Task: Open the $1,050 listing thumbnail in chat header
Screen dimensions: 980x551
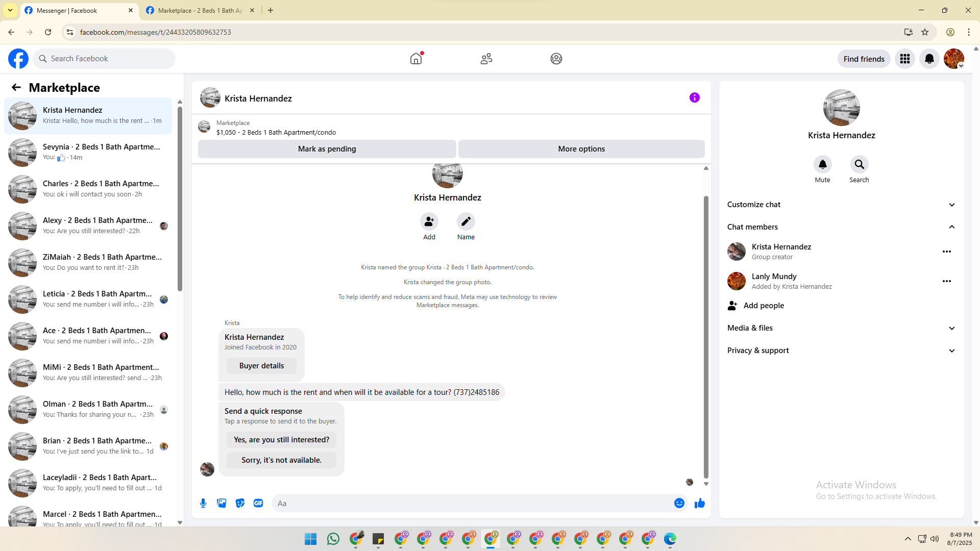Action: (204, 127)
